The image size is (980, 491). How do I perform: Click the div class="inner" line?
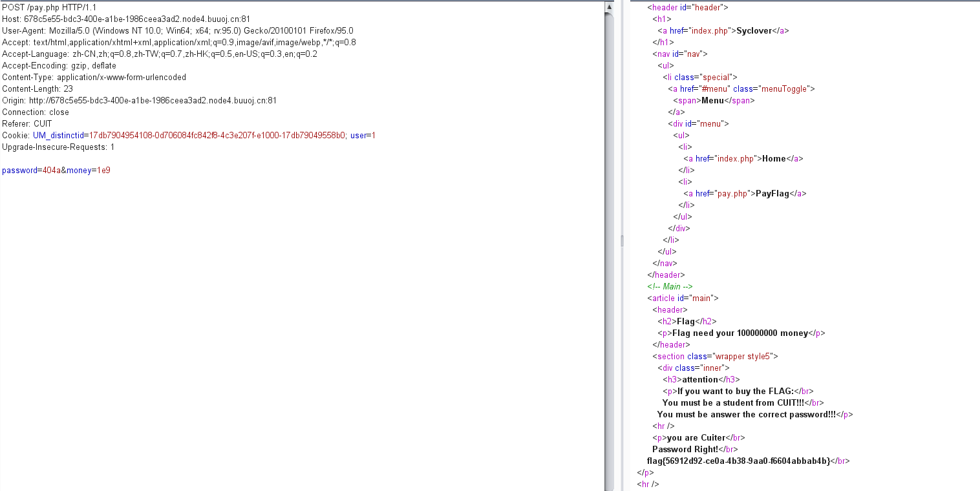click(x=693, y=368)
